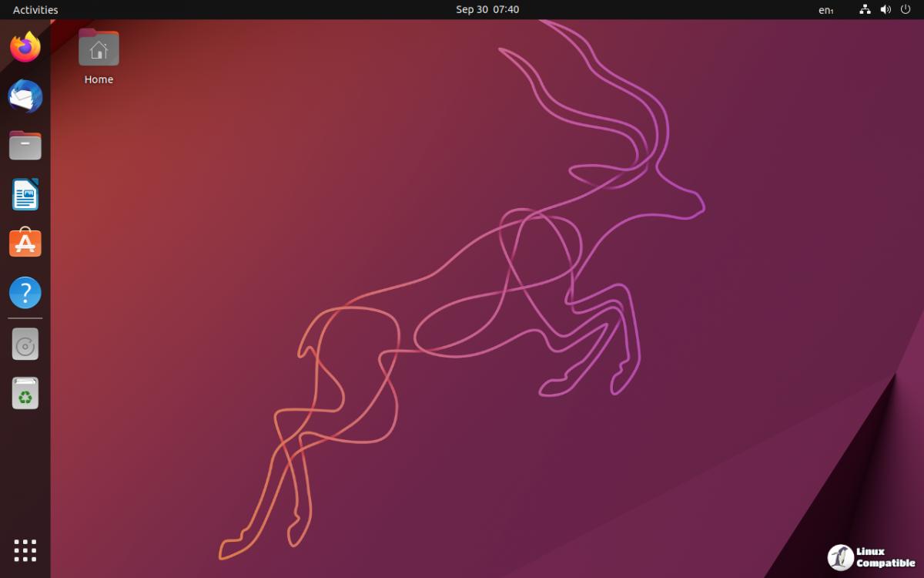Open the Files file manager

[x=25, y=145]
